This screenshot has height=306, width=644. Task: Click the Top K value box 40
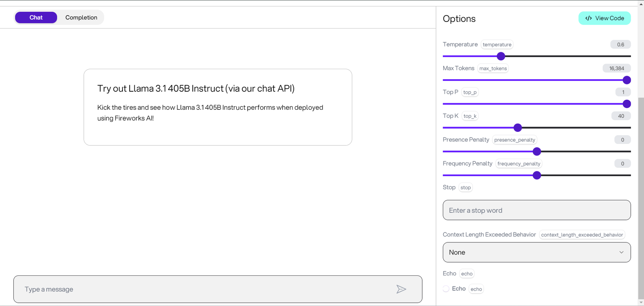click(x=621, y=116)
